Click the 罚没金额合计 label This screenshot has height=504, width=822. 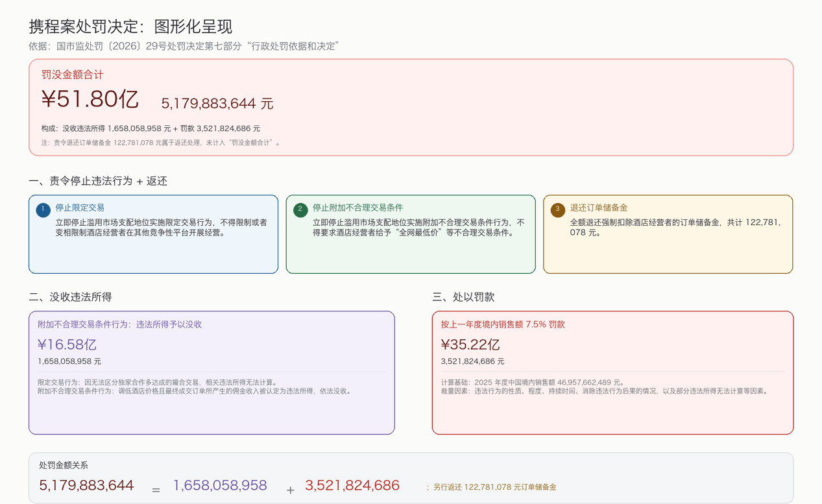point(73,75)
